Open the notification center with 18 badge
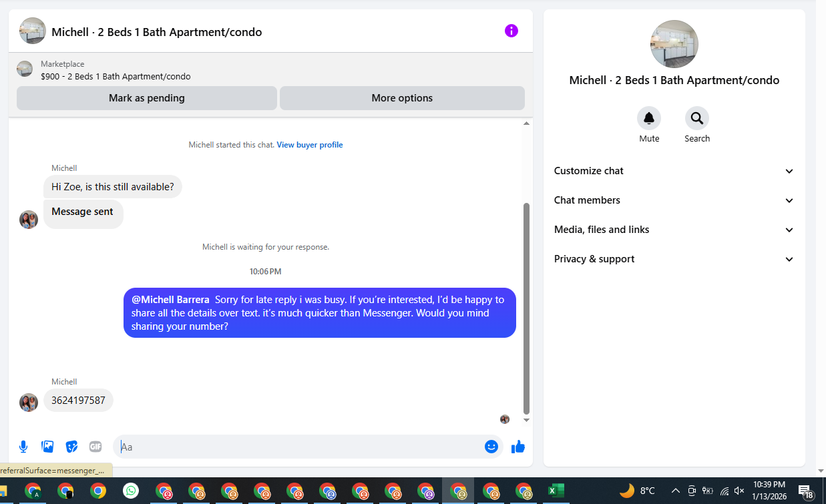The image size is (826, 504). coord(806,492)
